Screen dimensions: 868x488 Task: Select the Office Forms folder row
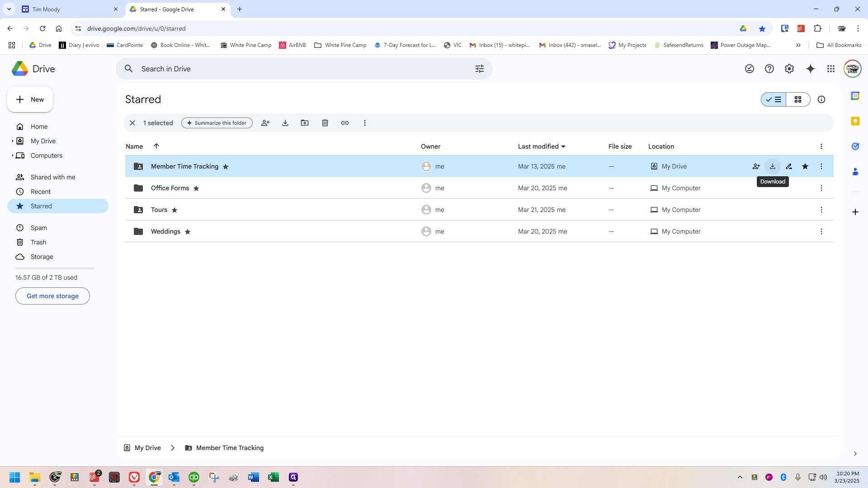point(479,188)
